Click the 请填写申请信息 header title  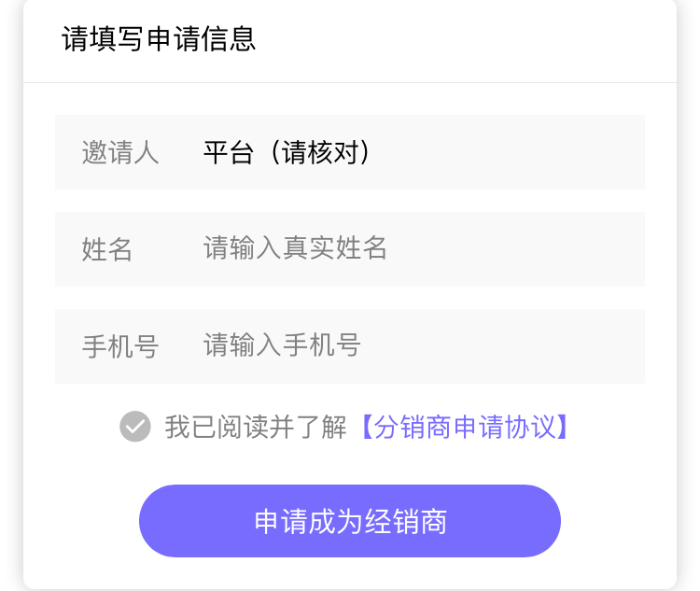pyautogui.click(x=159, y=39)
